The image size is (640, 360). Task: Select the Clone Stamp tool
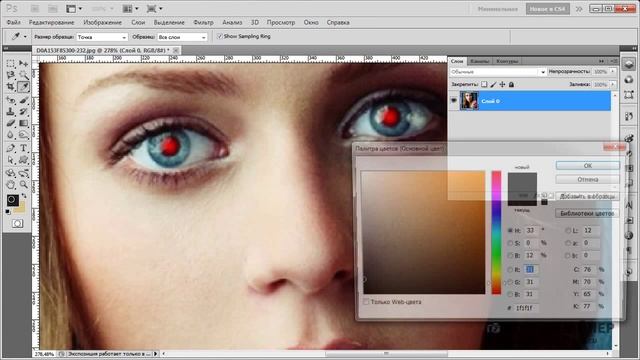11,111
